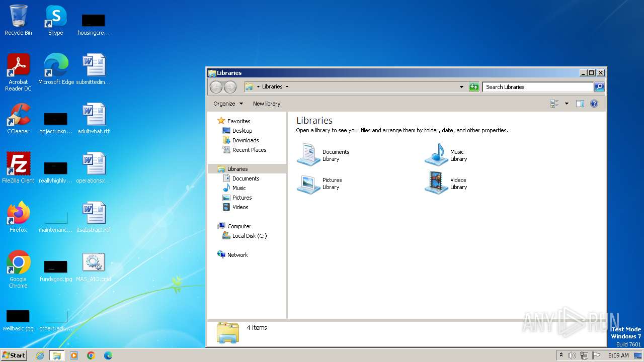Expand the address bar root arrow
This screenshot has width=644, height=362.
coord(258,87)
